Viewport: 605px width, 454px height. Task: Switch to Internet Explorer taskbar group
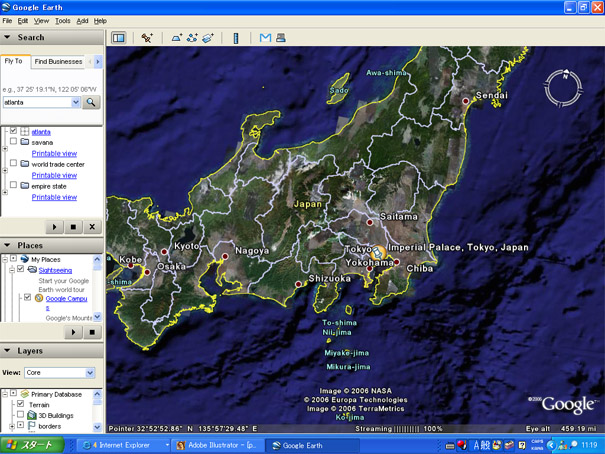click(124, 445)
